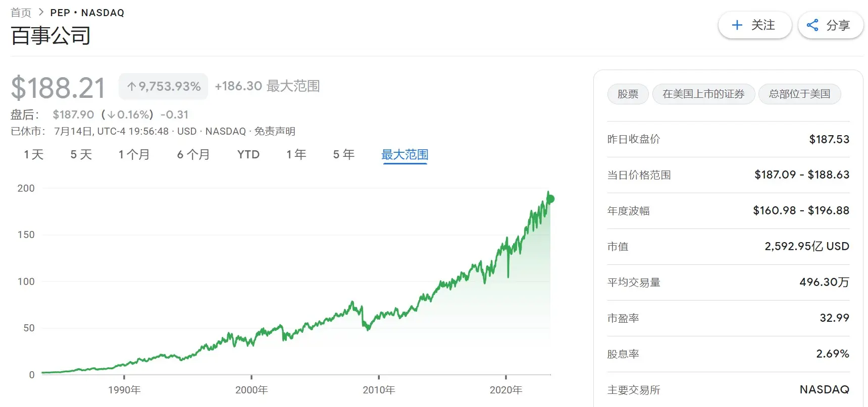The height and width of the screenshot is (407, 868).
Task: Click the 主要交易所 label
Action: [634, 390]
